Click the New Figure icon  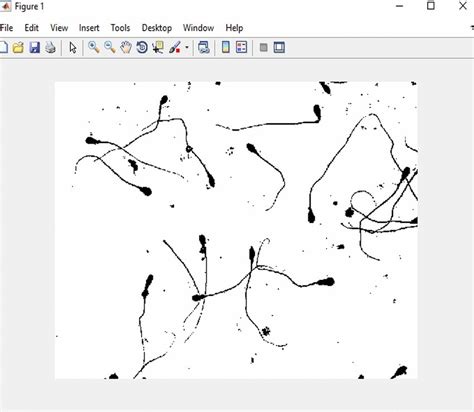(3, 47)
